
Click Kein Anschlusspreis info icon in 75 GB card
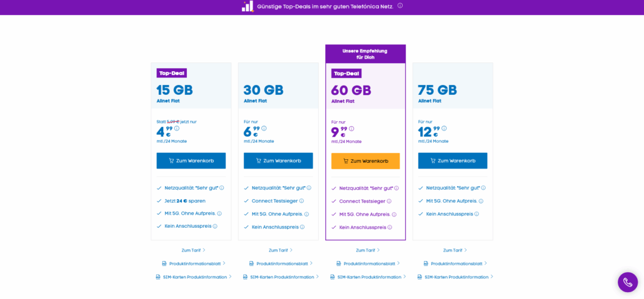[x=476, y=213]
